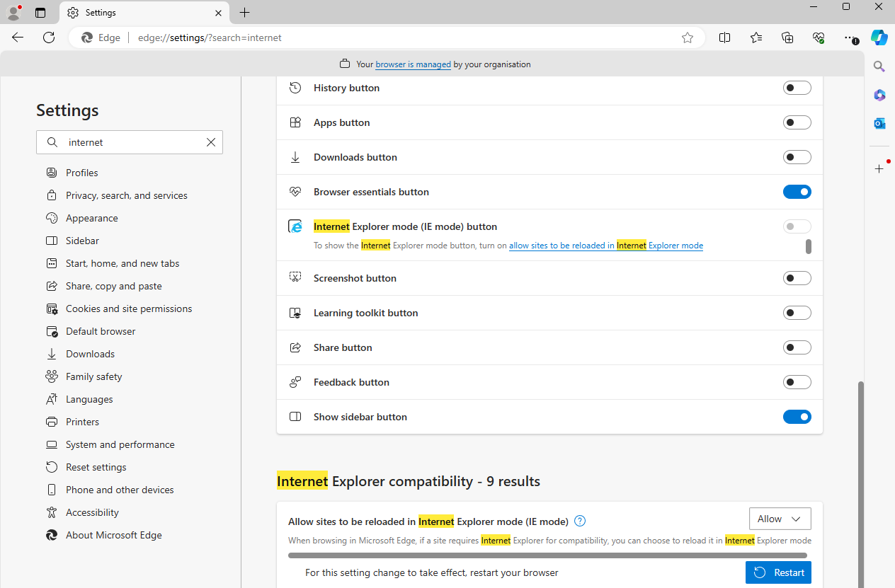
Task: Click the Apps button row icon
Action: pyautogui.click(x=296, y=122)
